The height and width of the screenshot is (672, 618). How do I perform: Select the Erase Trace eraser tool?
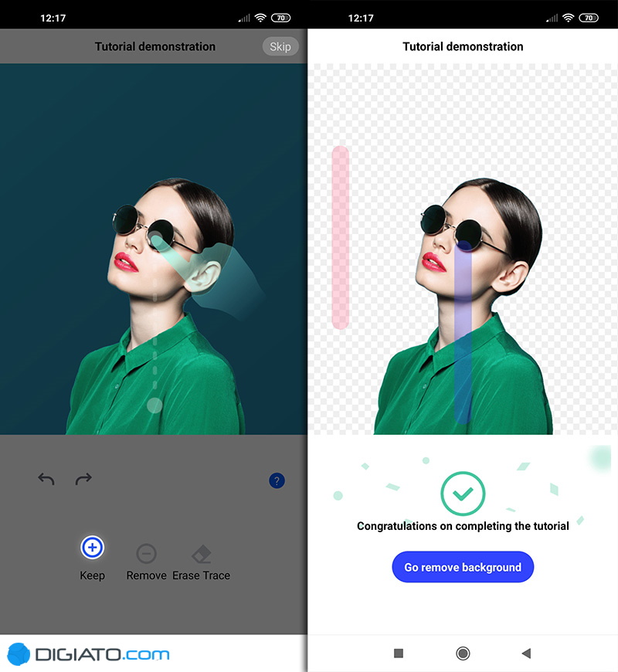tap(201, 554)
